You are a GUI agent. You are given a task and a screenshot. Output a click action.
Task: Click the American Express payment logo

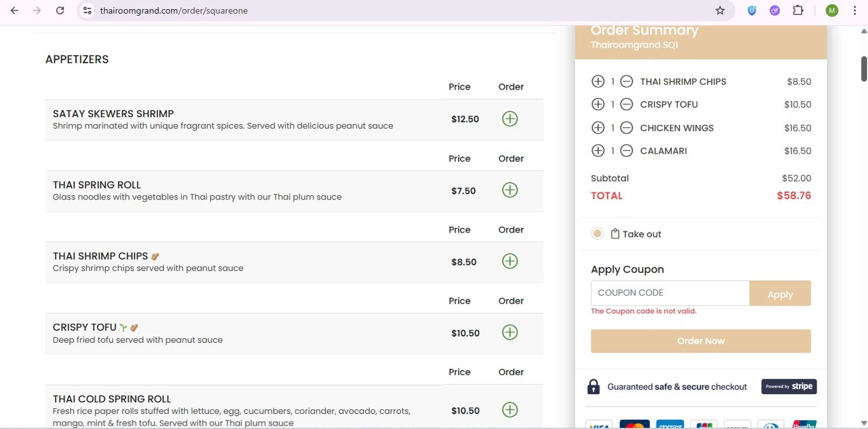click(670, 425)
